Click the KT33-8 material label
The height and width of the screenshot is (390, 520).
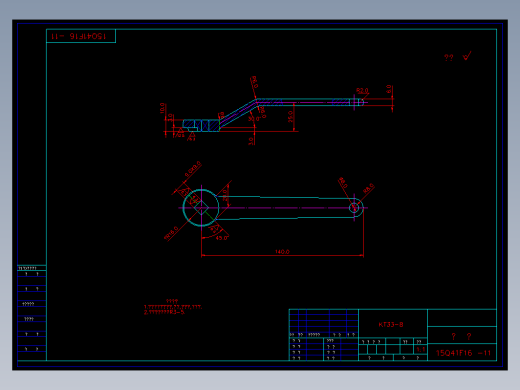[391, 325]
